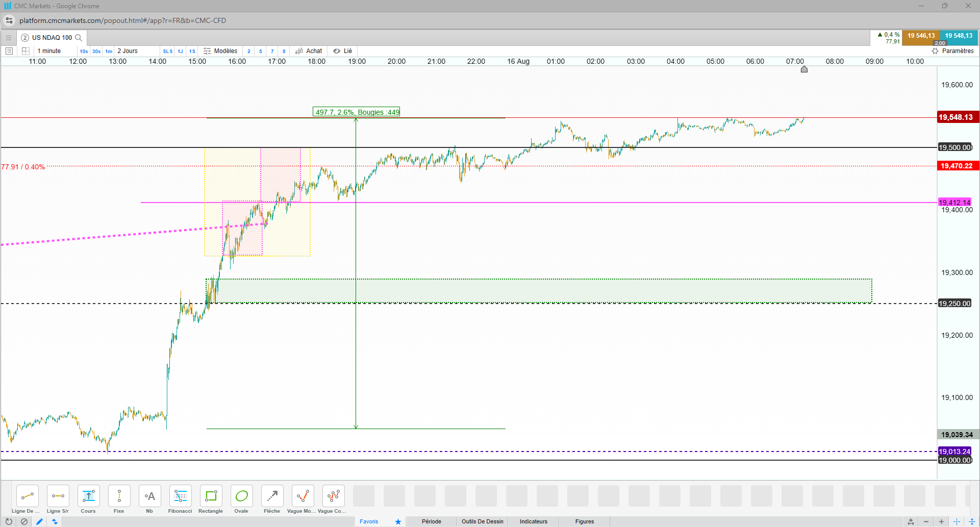Toggle the Lié eye link option
980x527 pixels.
click(x=342, y=51)
